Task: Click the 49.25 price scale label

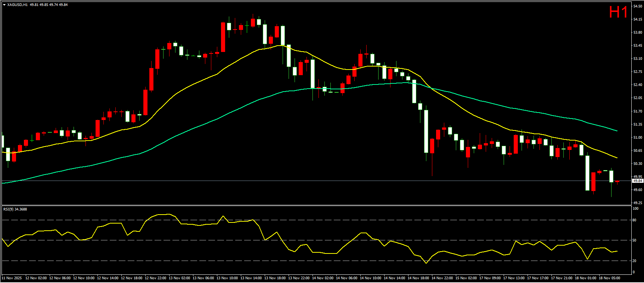Action: 637,203
